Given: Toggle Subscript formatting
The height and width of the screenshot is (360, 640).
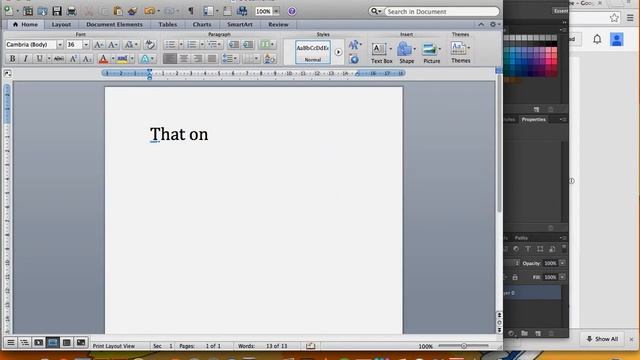Looking at the screenshot, I should [87, 59].
